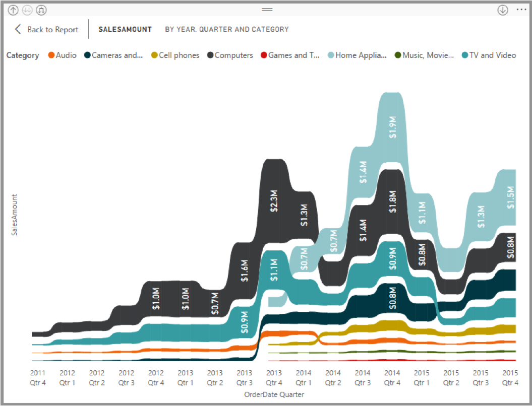Click the visual header drag handle

[x=267, y=10]
